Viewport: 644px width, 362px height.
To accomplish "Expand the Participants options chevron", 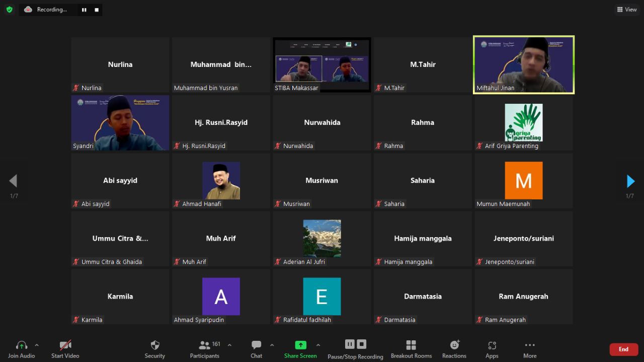I will tap(230, 345).
